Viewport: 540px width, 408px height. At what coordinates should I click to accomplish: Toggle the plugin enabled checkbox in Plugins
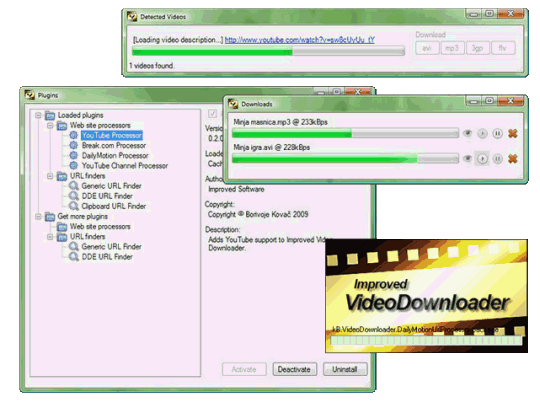[x=212, y=113]
